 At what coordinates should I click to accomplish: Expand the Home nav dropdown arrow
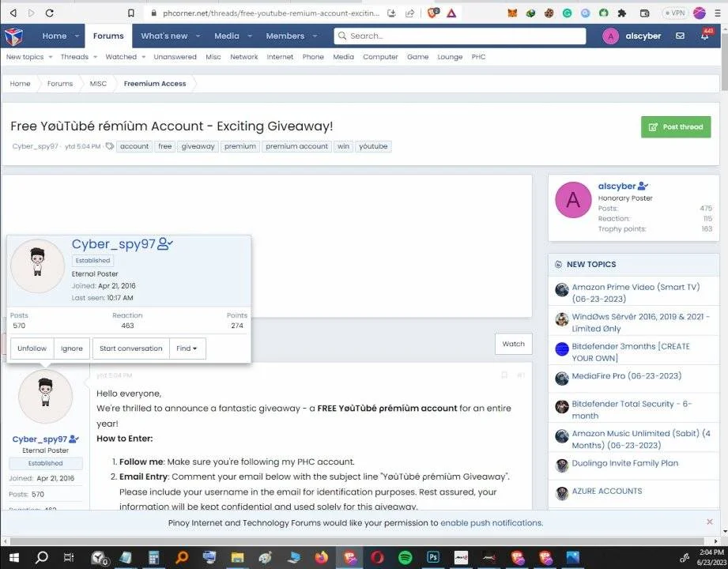[x=77, y=36]
